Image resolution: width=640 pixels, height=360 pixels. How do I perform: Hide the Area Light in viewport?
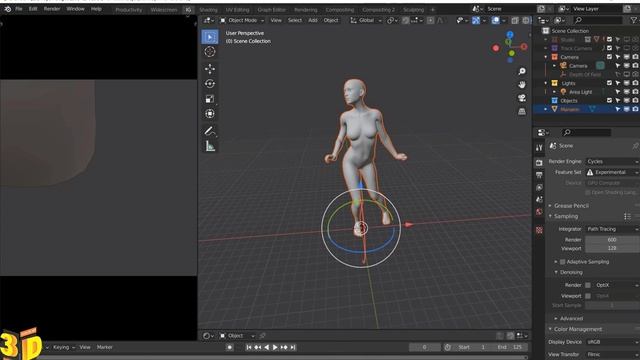pyautogui.click(x=627, y=92)
